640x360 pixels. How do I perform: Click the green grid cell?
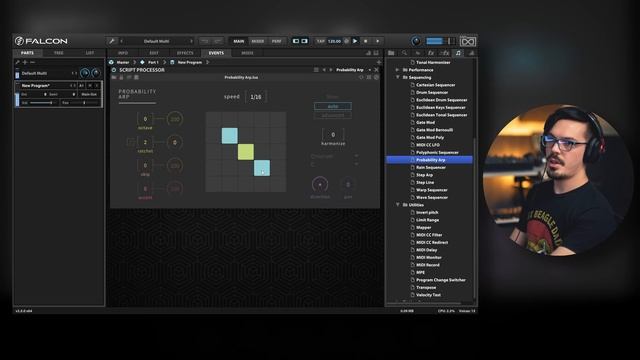(x=246, y=152)
